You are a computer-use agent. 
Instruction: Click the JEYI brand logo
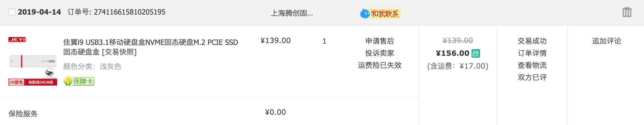(17, 39)
